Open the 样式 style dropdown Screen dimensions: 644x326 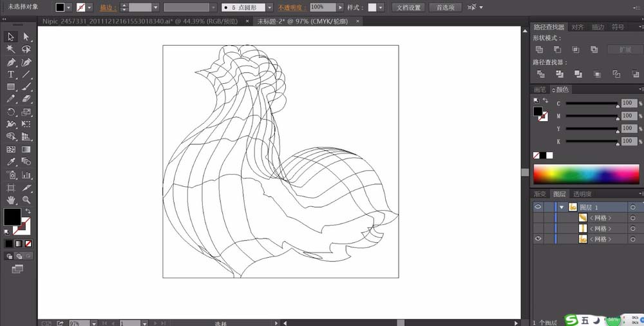tap(381, 7)
